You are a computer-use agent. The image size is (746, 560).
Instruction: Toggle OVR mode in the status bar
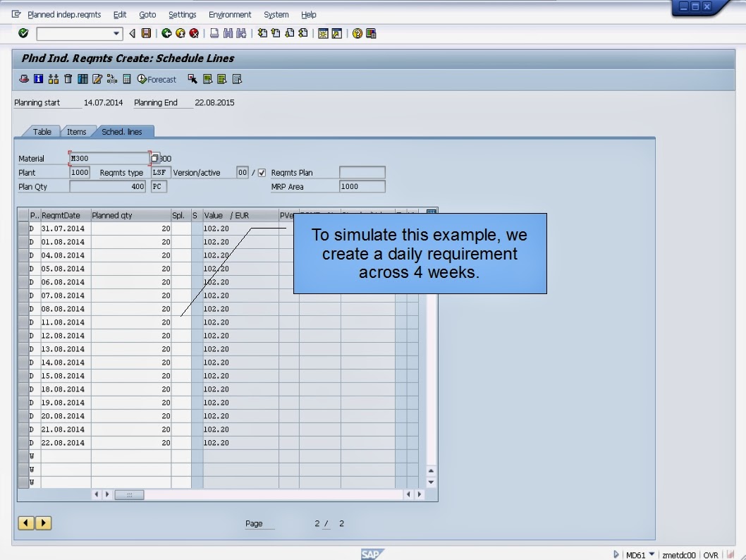[x=711, y=555]
